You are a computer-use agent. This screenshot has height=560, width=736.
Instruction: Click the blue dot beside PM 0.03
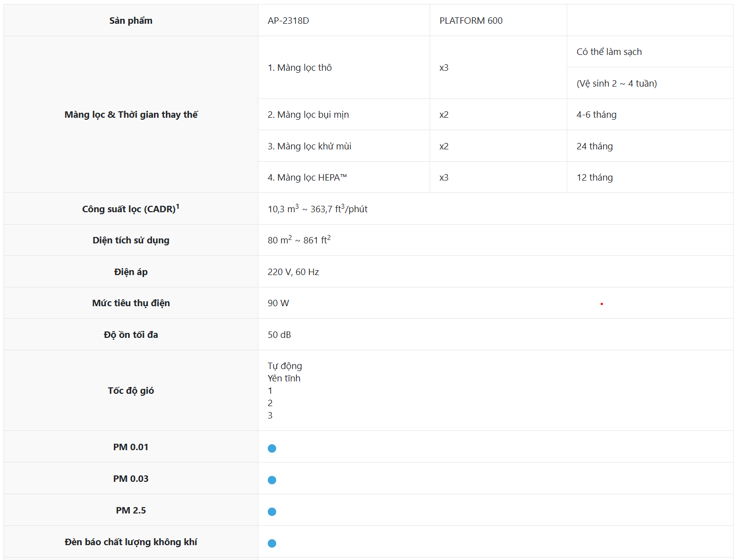click(272, 480)
